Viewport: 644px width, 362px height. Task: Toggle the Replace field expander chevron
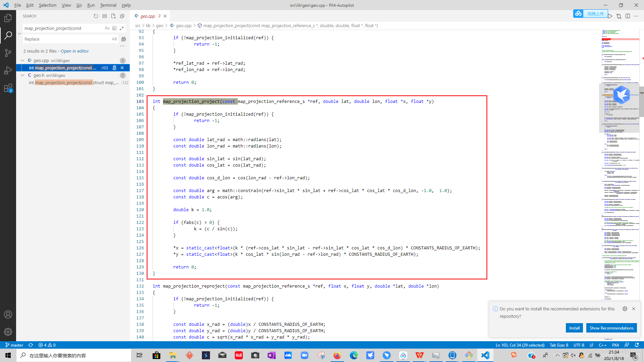point(19,34)
